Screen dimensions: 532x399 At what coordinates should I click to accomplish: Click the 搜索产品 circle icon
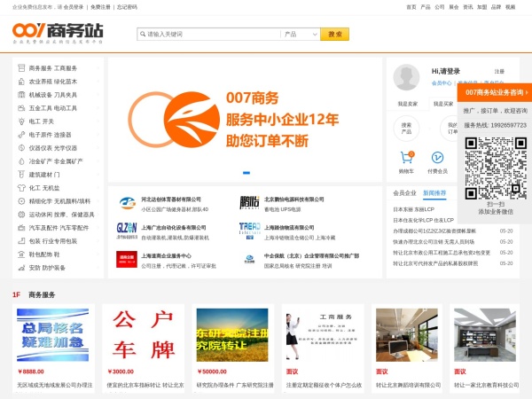[x=406, y=127]
